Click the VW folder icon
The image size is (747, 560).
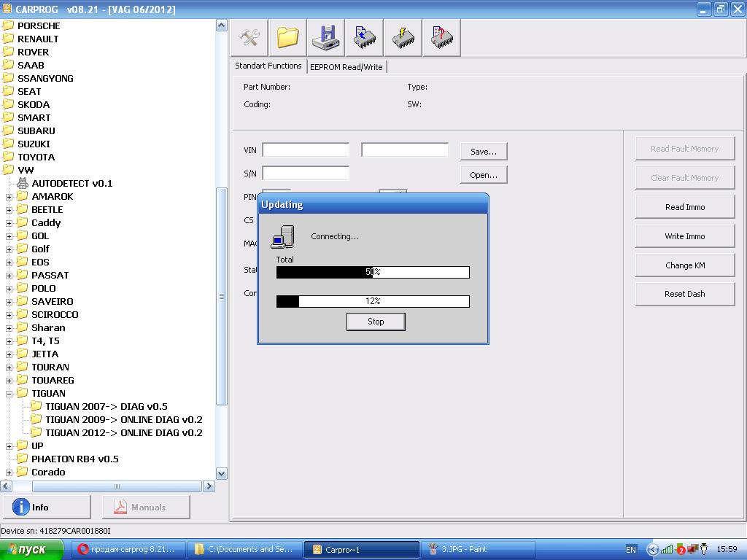8,169
